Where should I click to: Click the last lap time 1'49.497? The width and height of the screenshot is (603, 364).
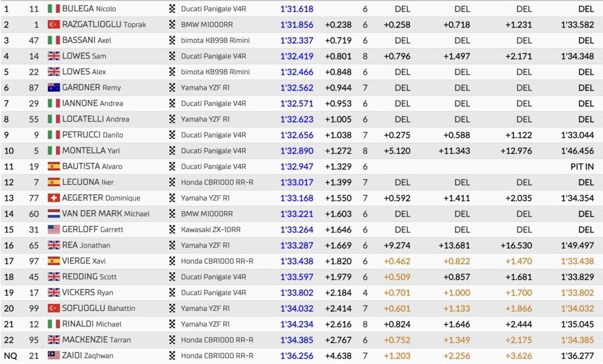[x=577, y=245]
